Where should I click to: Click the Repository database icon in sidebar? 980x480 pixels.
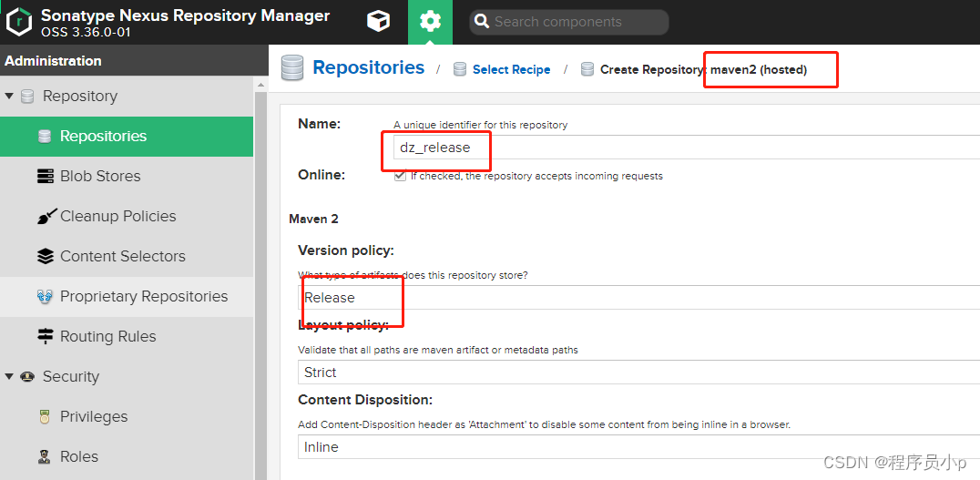click(27, 97)
